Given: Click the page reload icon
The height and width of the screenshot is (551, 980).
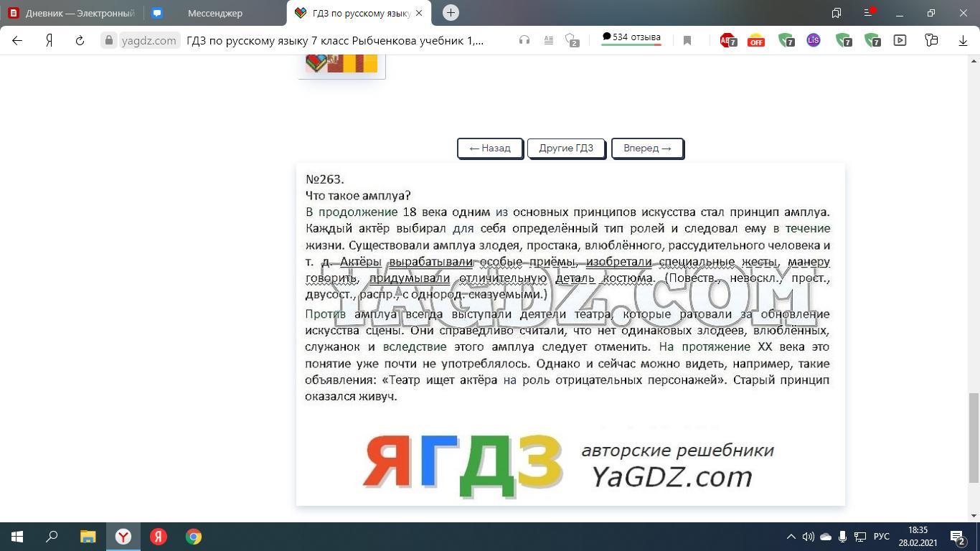Looking at the screenshot, I should pos(80,41).
